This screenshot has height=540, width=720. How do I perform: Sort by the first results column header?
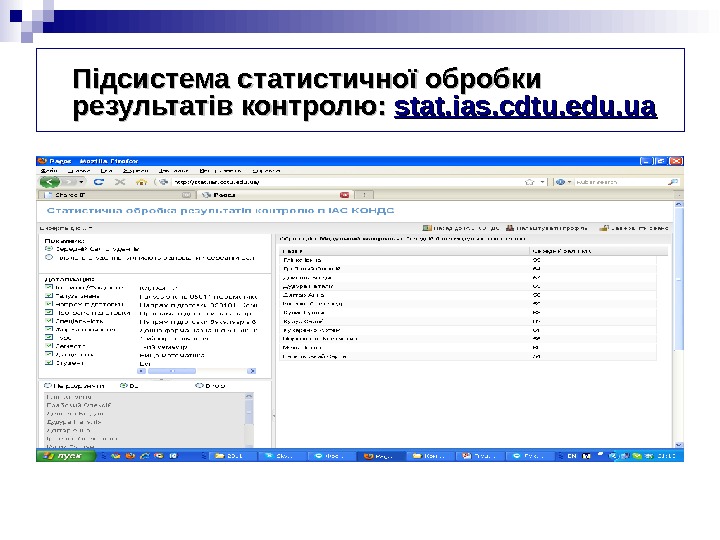point(404,251)
